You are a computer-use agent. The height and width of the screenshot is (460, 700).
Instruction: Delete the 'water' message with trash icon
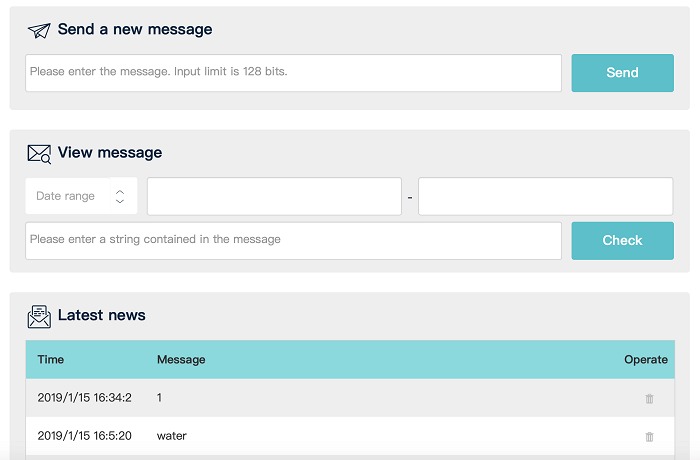tap(649, 436)
